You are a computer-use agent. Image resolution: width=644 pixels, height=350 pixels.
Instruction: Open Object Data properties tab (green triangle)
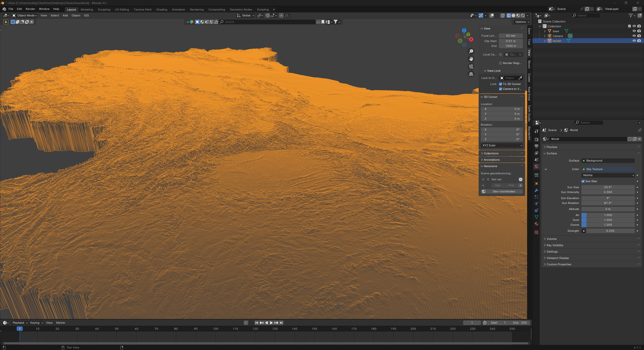coord(536,217)
